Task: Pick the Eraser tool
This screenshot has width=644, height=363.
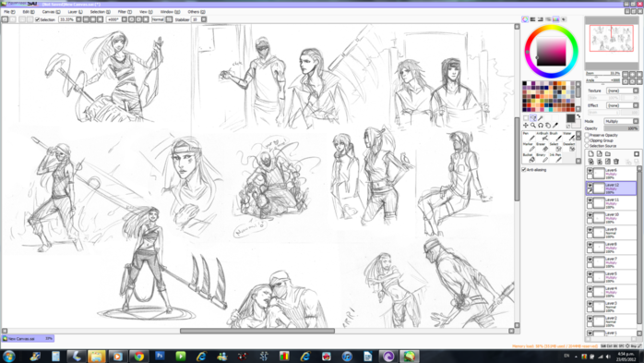Action: tap(543, 147)
